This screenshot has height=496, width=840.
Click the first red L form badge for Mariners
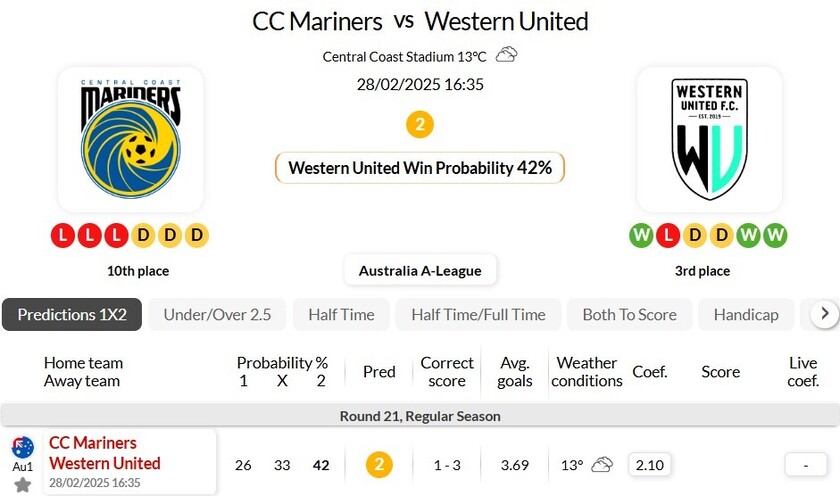pos(62,236)
